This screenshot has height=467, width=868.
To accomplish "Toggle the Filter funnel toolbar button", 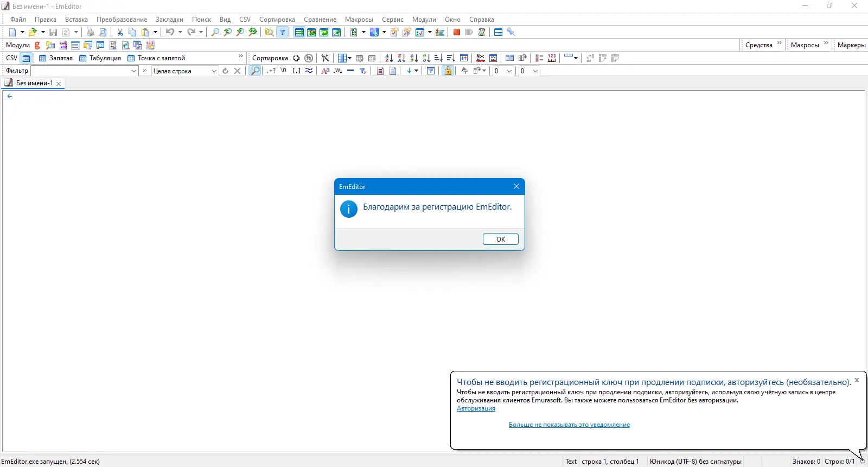I will pyautogui.click(x=283, y=32).
